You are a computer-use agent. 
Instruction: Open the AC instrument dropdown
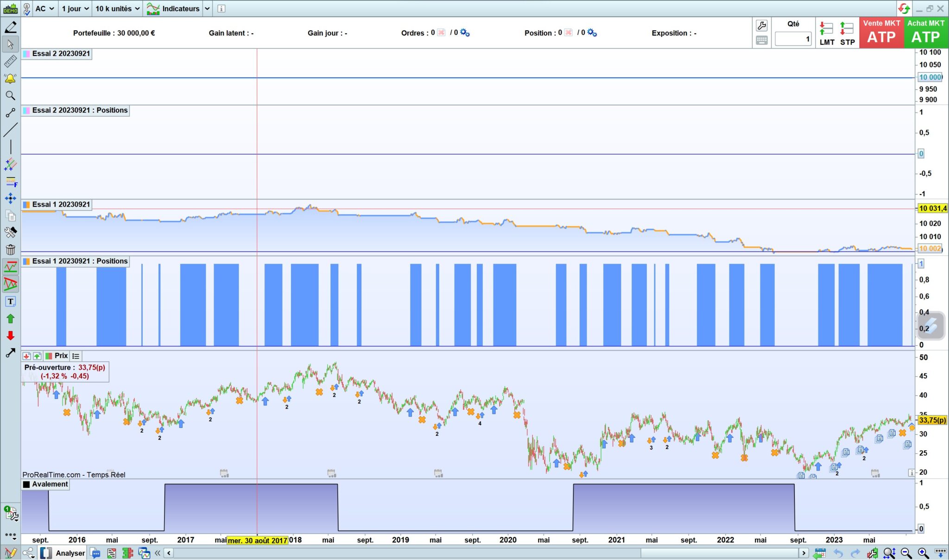point(44,8)
